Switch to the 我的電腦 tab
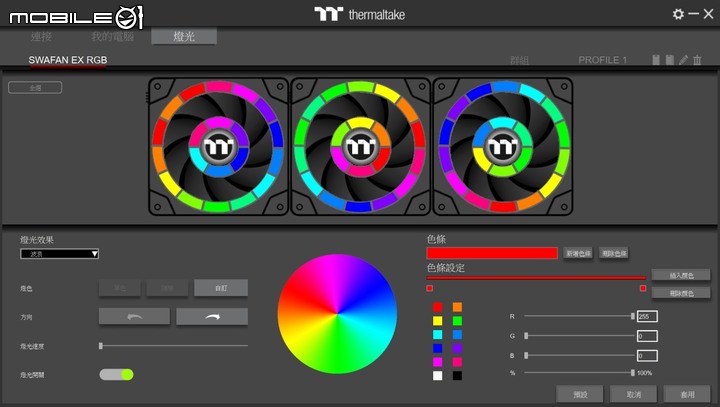This screenshot has width=720, height=407. [112, 36]
